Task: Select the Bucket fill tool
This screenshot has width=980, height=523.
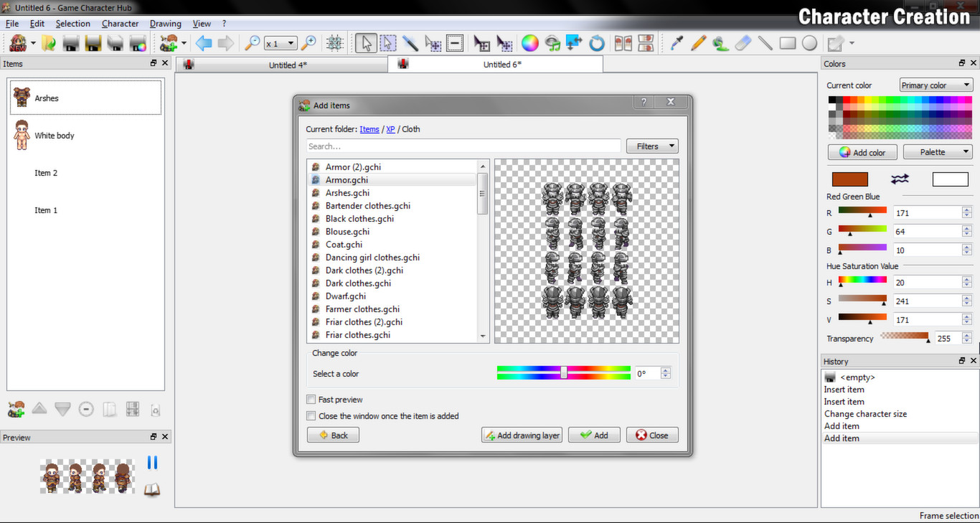Action: tap(720, 43)
